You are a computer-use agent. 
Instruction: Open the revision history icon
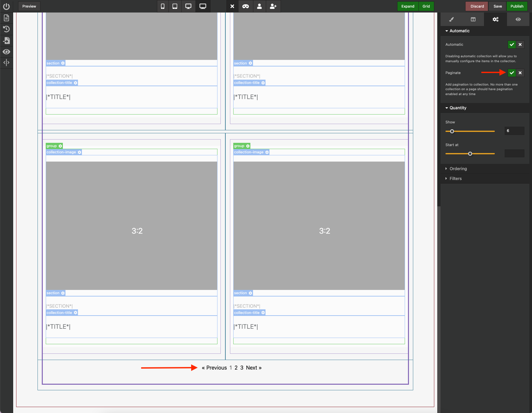point(6,29)
